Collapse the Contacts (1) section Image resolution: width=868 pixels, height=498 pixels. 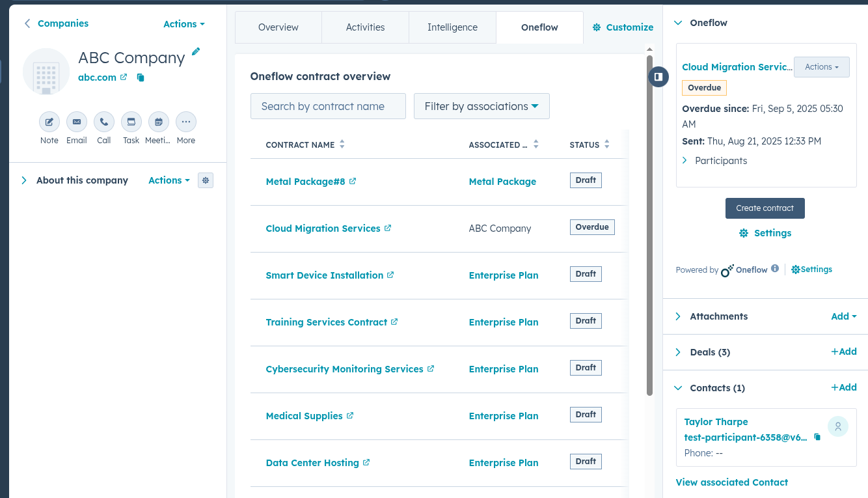coord(678,388)
